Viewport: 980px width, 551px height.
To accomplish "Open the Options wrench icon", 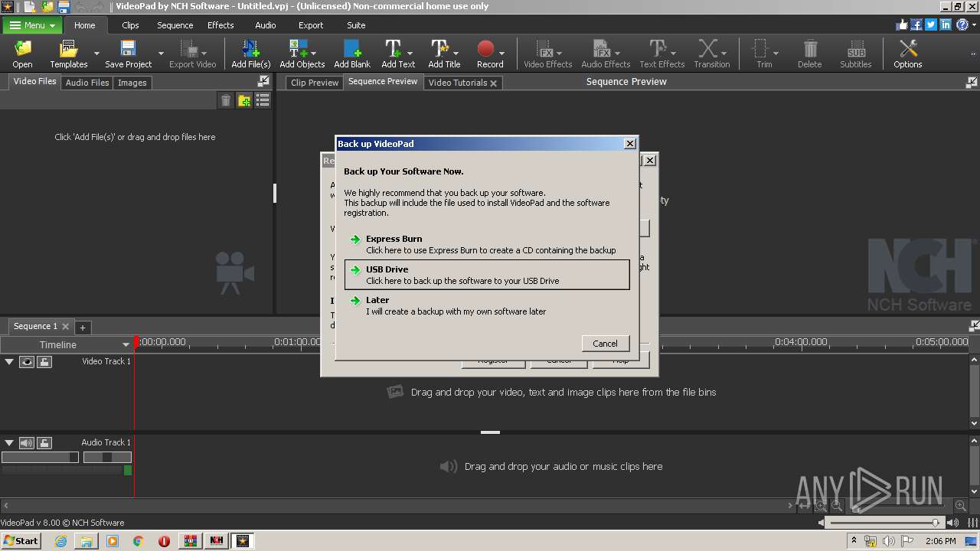I will click(x=908, y=50).
